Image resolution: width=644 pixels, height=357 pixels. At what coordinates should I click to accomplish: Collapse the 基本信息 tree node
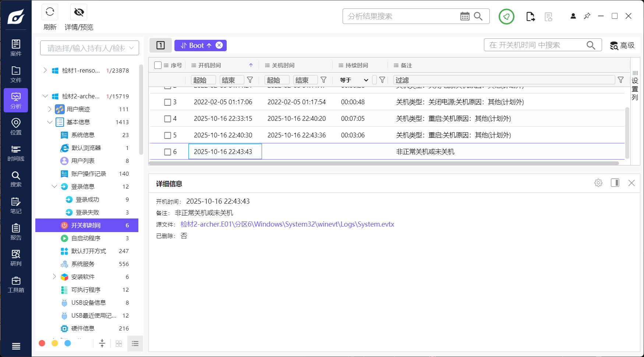pyautogui.click(x=50, y=122)
